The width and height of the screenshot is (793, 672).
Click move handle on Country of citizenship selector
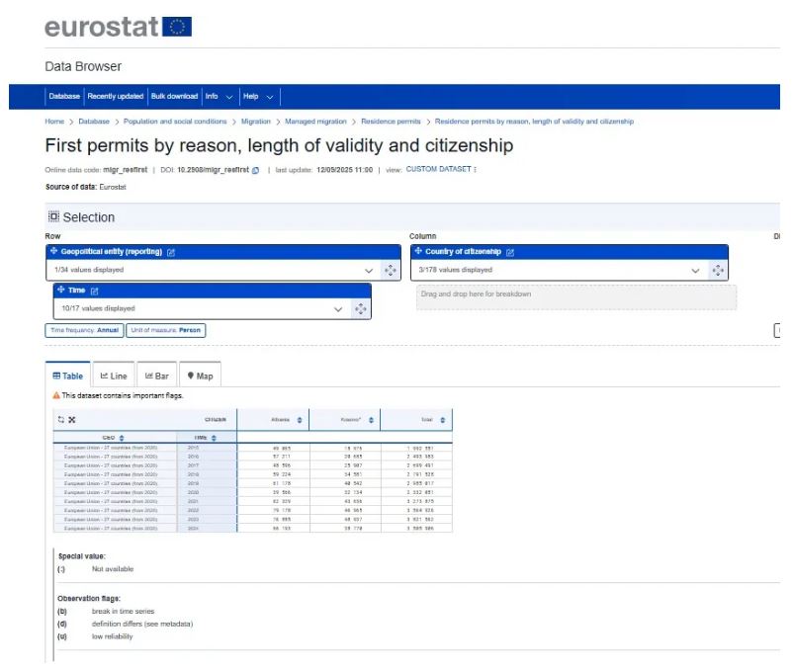(718, 270)
